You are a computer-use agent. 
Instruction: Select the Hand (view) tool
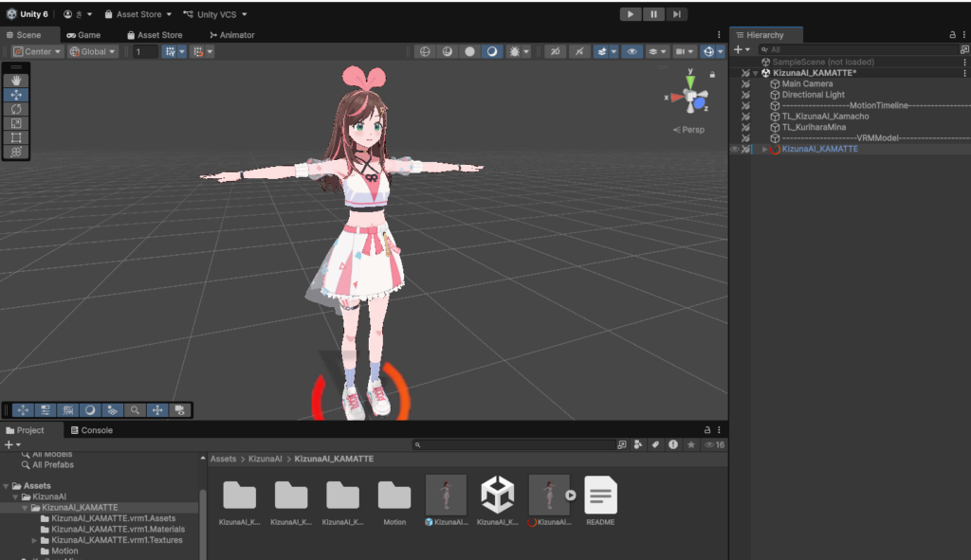point(15,80)
